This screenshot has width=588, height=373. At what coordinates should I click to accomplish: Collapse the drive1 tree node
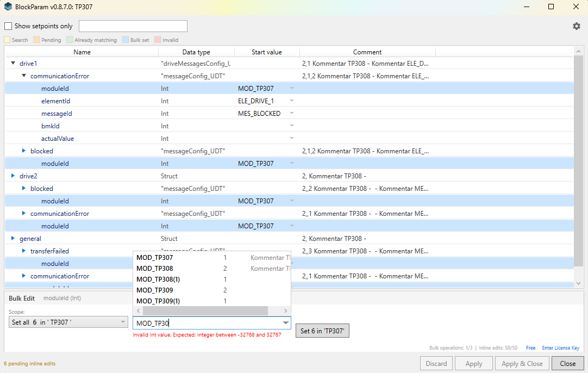click(12, 63)
